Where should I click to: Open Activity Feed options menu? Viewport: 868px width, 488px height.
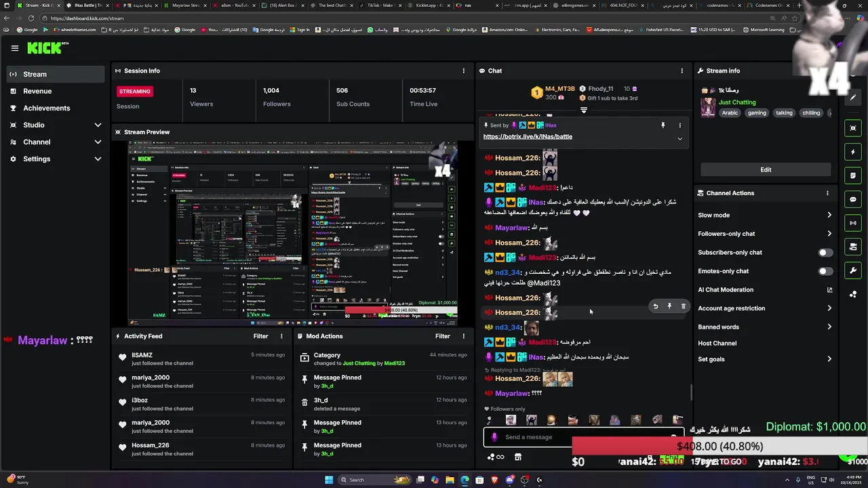(281, 336)
